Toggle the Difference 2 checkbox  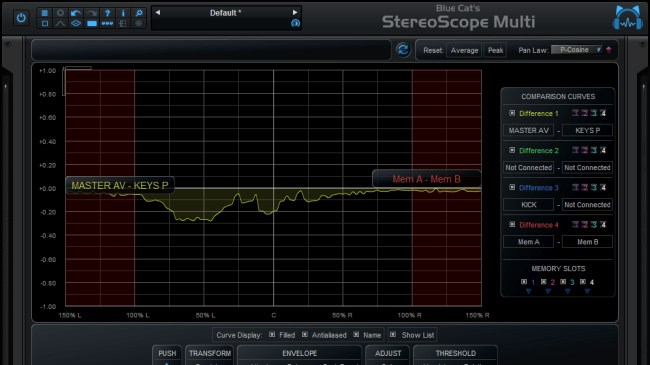(512, 150)
